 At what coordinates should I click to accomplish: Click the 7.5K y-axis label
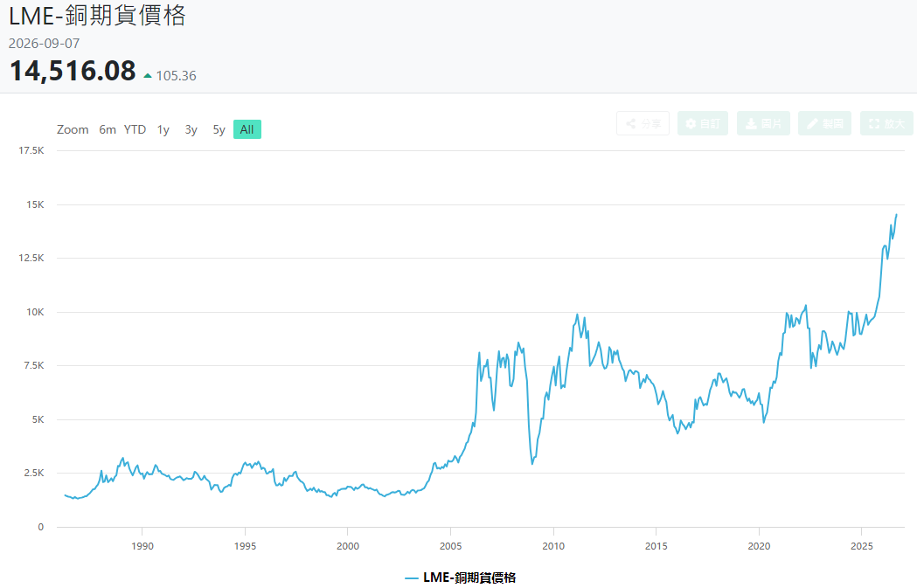point(34,365)
